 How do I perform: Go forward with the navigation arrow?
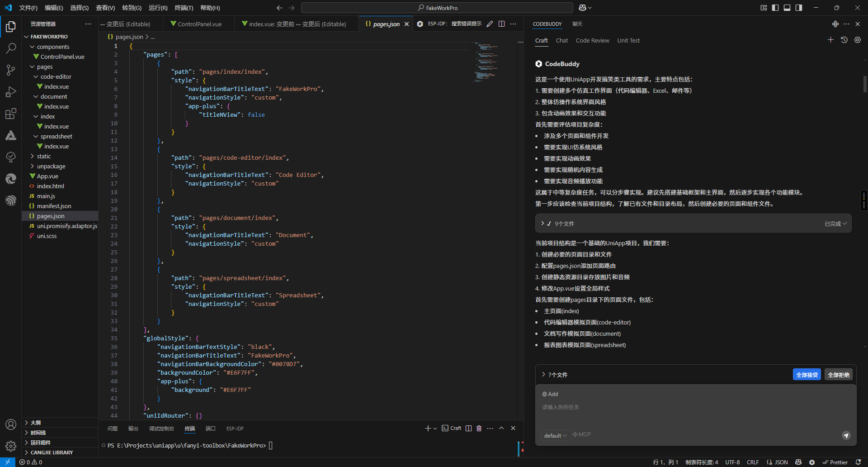point(292,8)
